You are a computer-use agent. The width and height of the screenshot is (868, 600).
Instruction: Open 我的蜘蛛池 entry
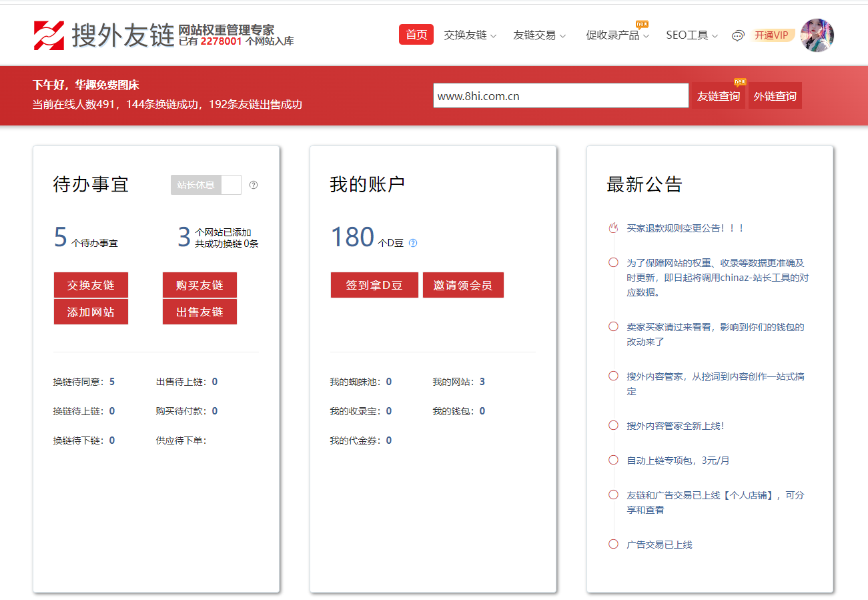(x=360, y=382)
